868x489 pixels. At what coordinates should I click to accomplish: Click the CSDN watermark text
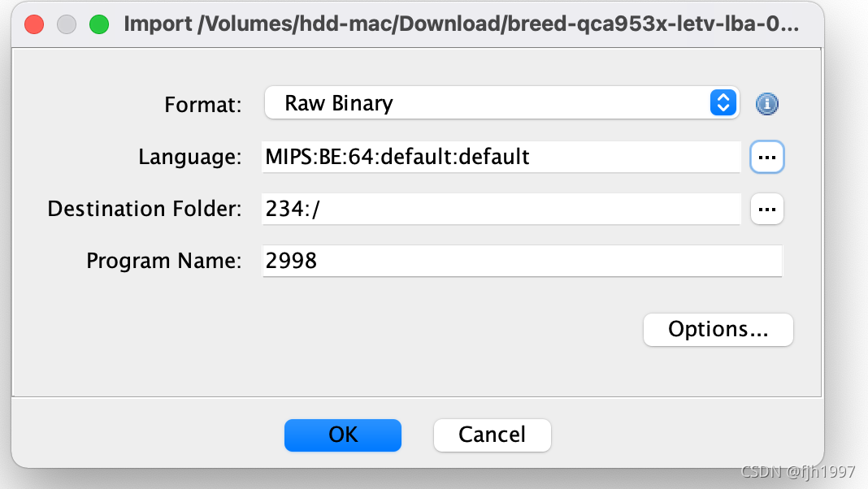click(797, 470)
